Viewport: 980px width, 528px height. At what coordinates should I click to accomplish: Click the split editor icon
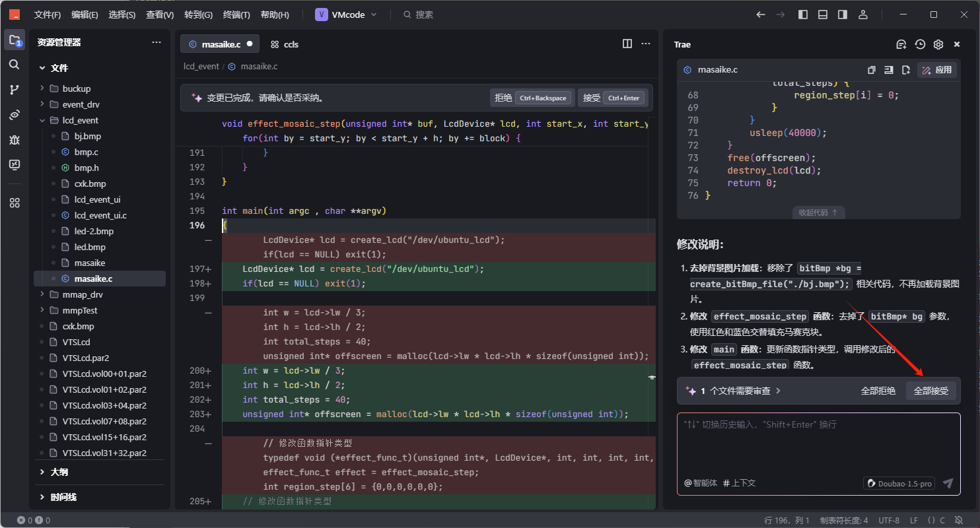tap(627, 44)
